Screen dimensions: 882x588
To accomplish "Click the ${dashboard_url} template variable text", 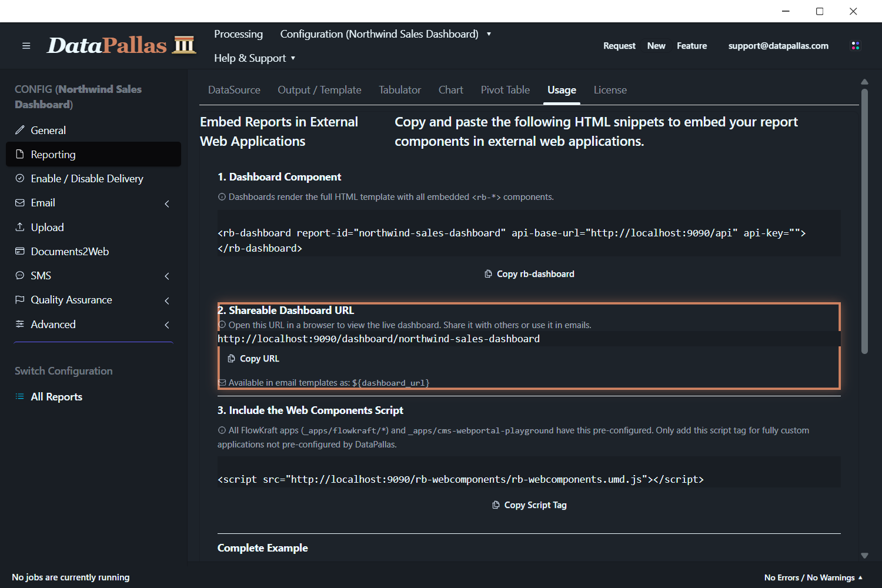I will click(x=391, y=383).
